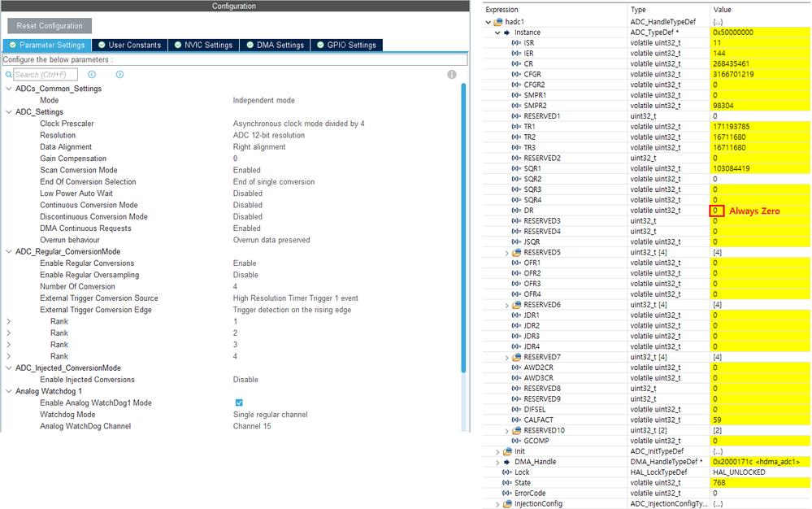Click the 'Single regular channel' watchdog mode value
Screen dimensions: 812x509
tap(271, 415)
